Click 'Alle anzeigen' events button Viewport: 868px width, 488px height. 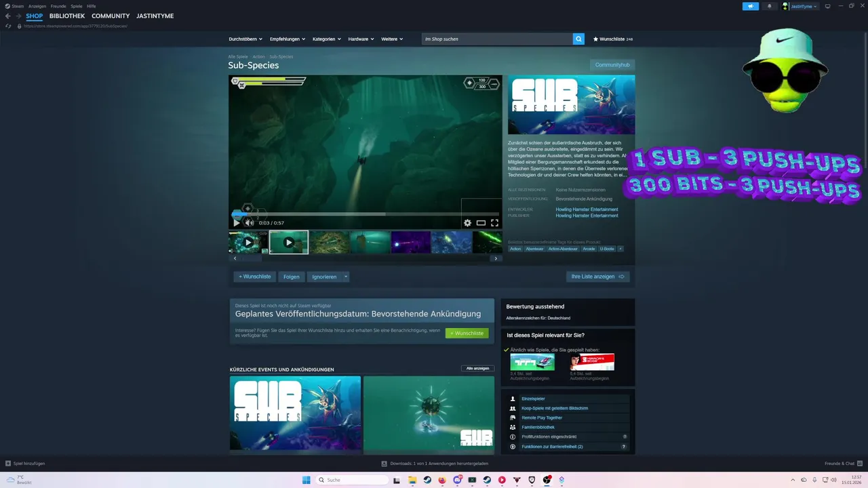pos(478,368)
